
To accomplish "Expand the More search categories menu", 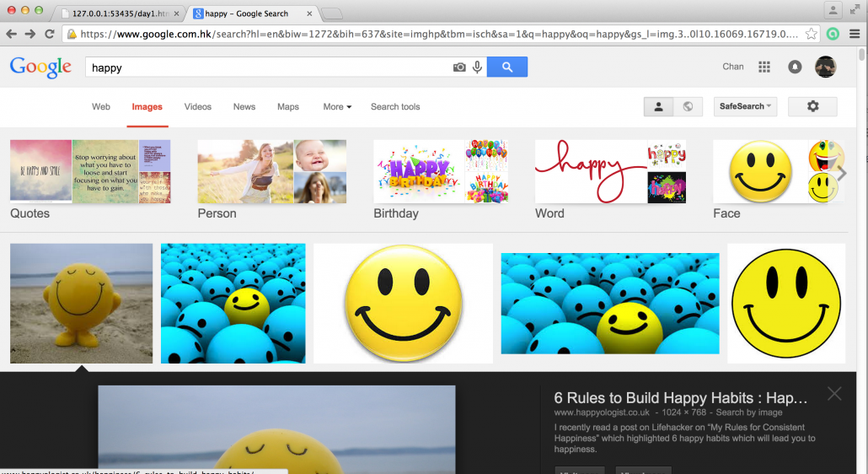I will (337, 107).
